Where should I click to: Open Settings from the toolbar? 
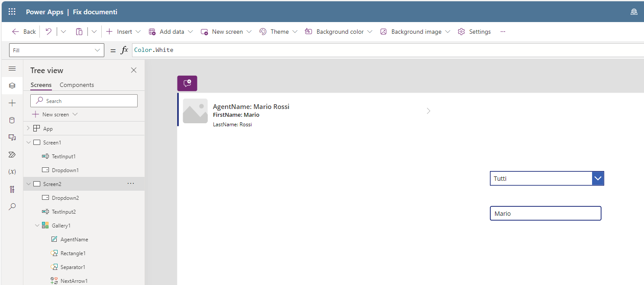tap(474, 32)
